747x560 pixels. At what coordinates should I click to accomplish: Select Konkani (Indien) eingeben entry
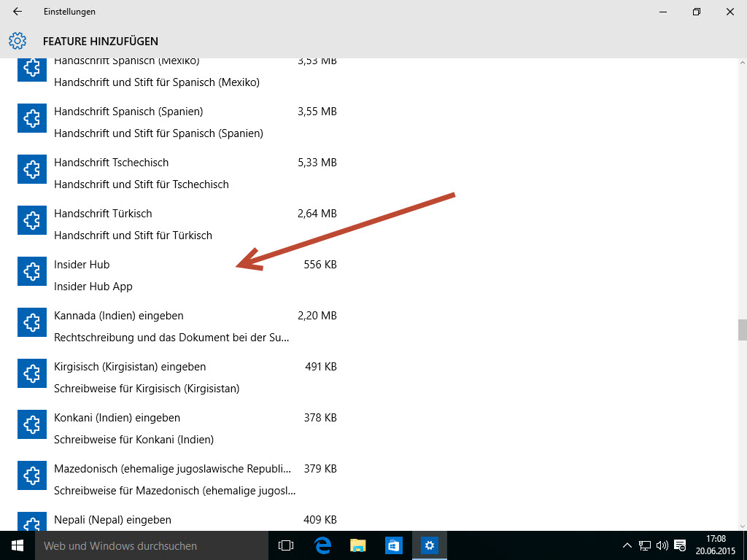(x=177, y=428)
